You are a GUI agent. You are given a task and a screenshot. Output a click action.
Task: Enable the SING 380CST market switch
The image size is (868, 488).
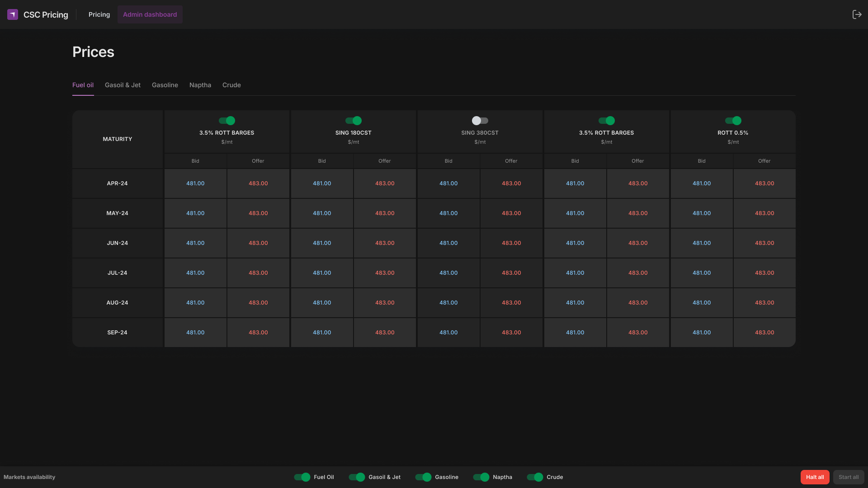[x=480, y=121]
